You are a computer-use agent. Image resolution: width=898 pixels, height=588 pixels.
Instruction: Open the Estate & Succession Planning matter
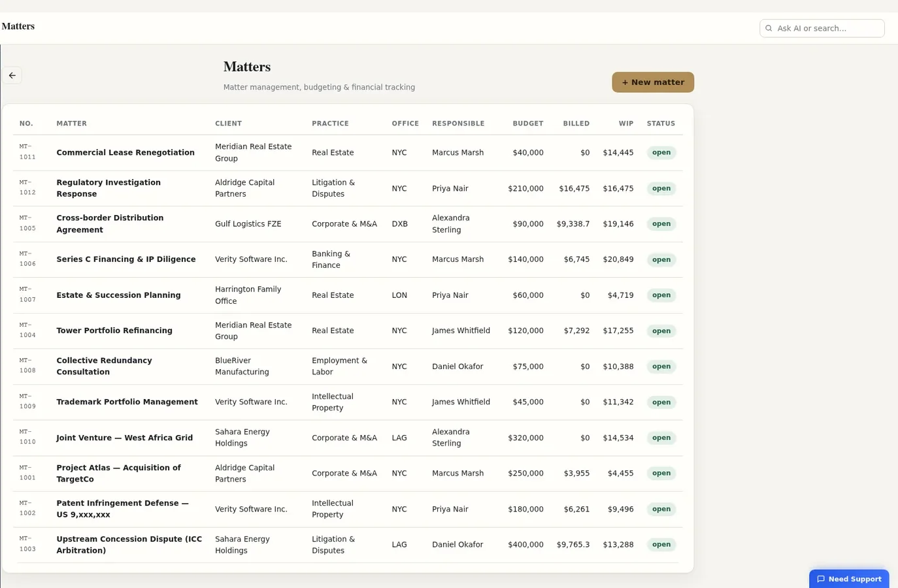118,295
